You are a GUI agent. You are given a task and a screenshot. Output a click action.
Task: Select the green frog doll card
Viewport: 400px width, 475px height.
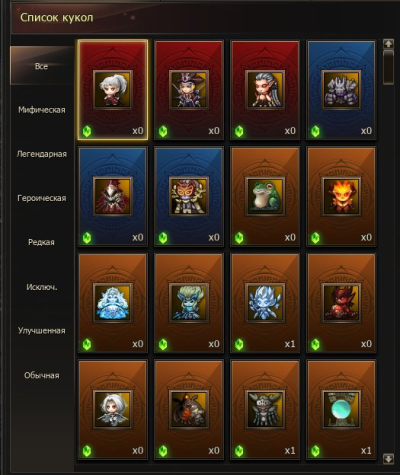(265, 196)
